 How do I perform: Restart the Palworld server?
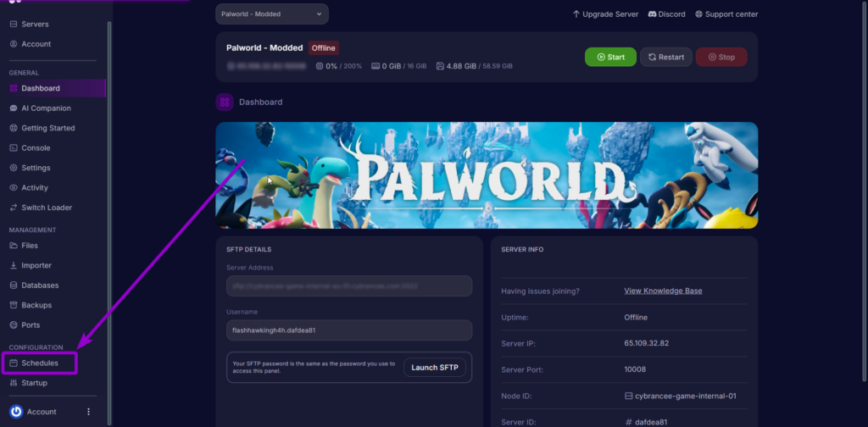tap(665, 57)
